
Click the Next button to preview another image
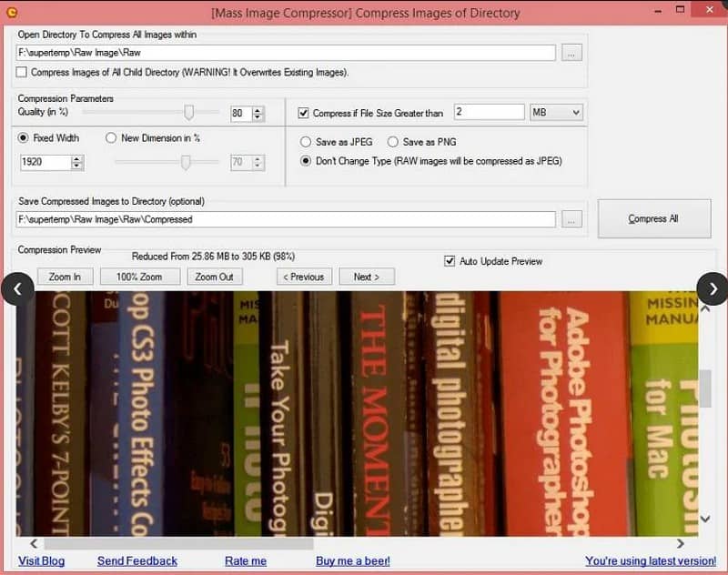(x=367, y=277)
